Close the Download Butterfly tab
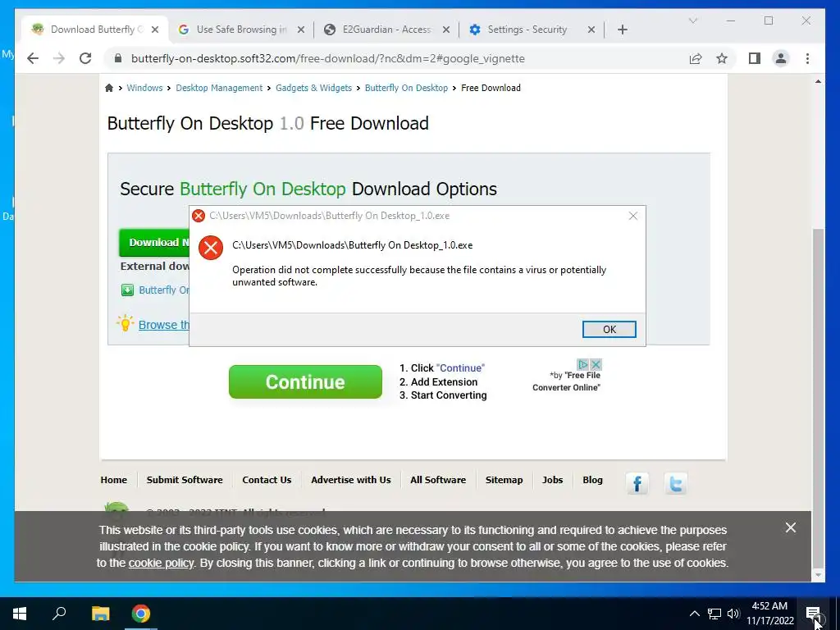This screenshot has width=840, height=630. [x=155, y=30]
